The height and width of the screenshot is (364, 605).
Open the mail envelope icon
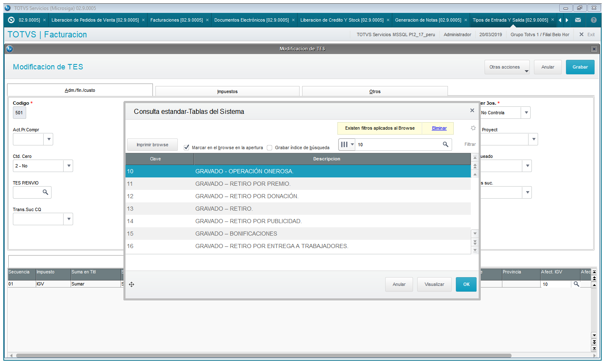(578, 20)
